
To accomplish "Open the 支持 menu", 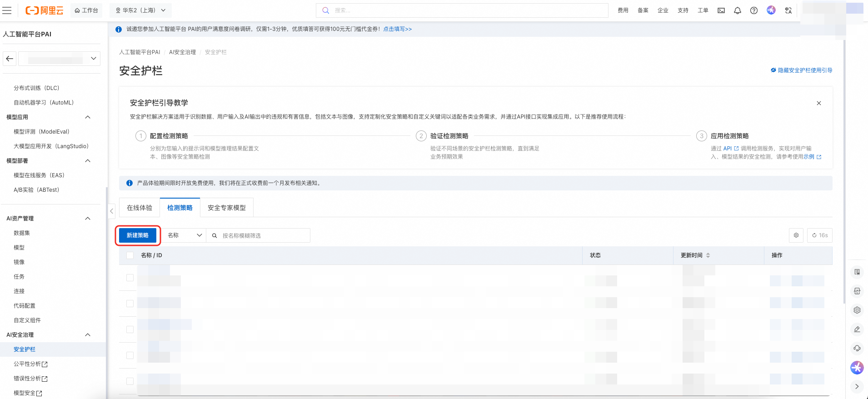I will [683, 10].
